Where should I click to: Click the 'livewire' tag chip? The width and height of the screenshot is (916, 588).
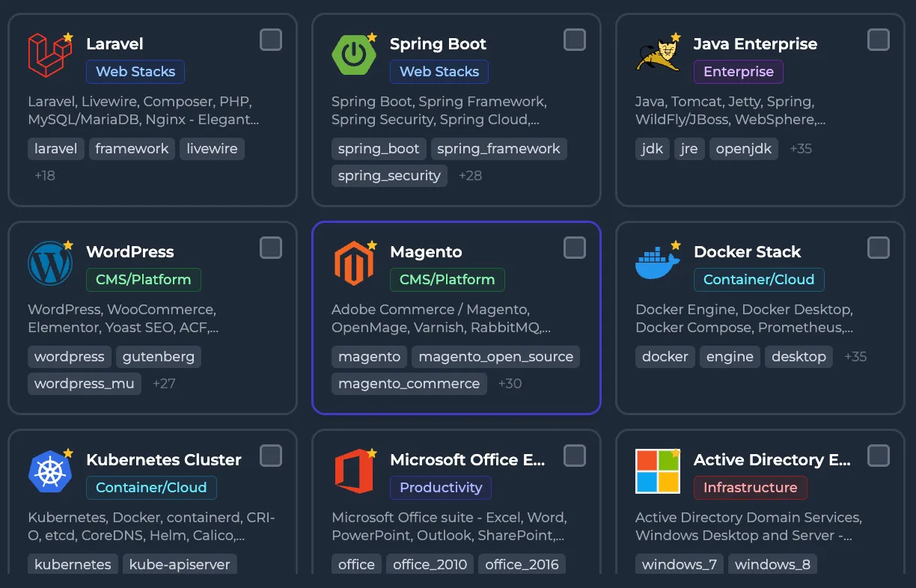(212, 149)
